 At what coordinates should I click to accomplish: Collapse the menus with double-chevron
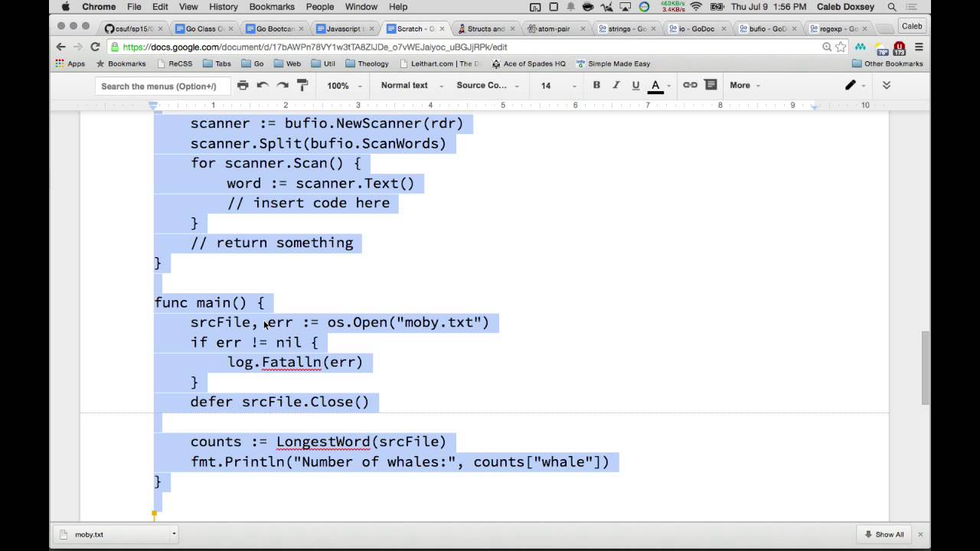point(887,85)
